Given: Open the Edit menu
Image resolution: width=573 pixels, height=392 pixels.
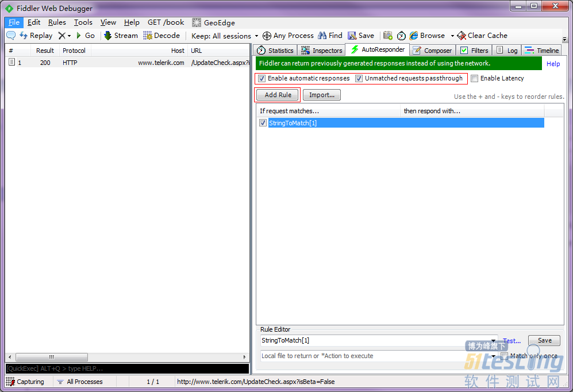Looking at the screenshot, I should tap(34, 22).
